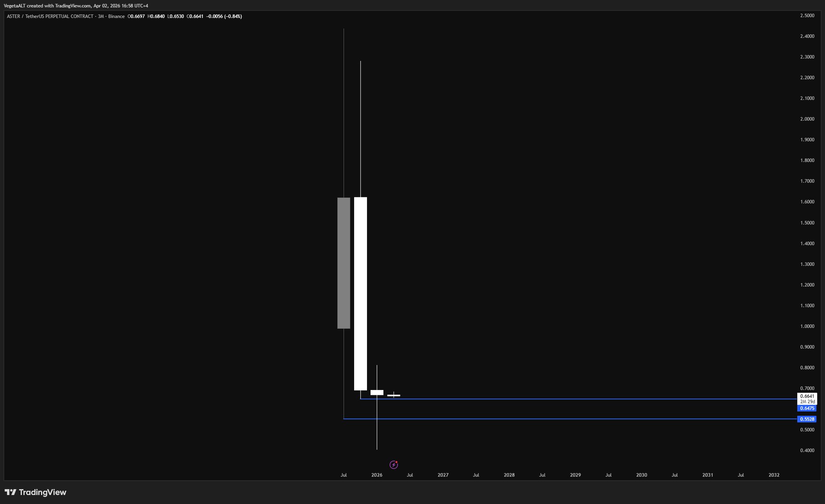Click the white 0.6641 current price tag

[807, 396]
